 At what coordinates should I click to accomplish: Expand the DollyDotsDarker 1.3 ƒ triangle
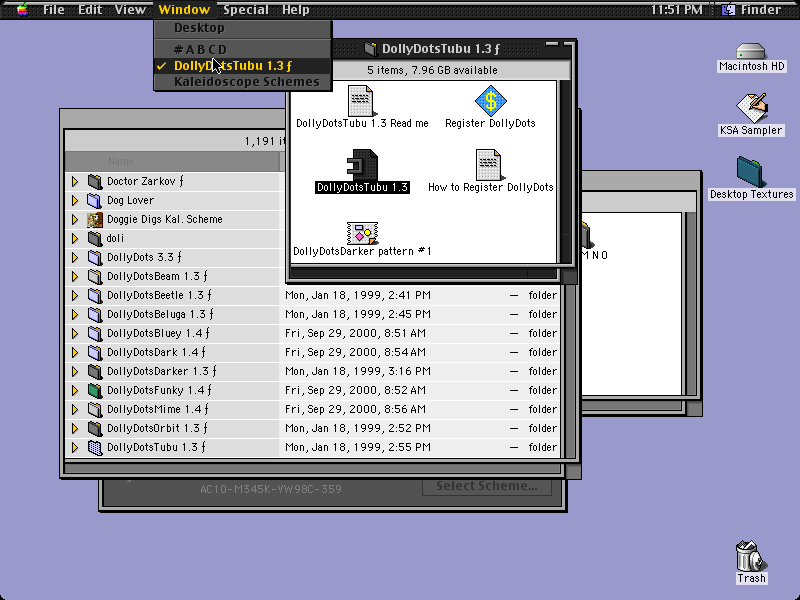pyautogui.click(x=75, y=371)
